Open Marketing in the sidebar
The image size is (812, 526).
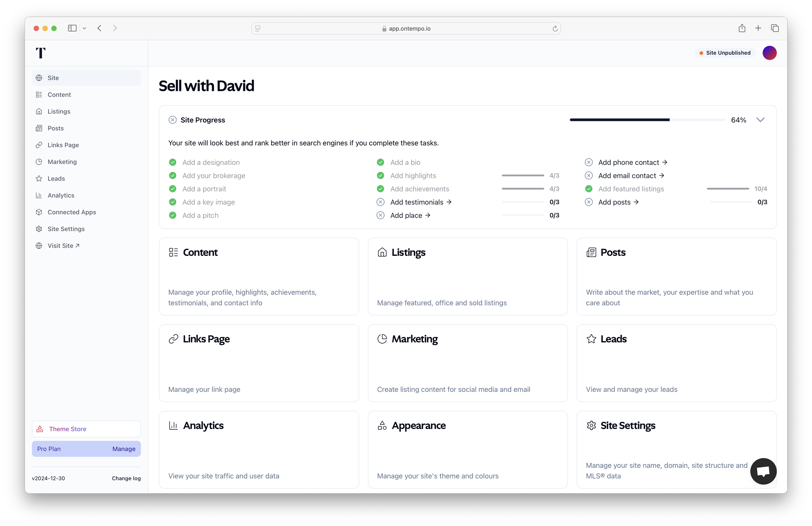pos(86,162)
